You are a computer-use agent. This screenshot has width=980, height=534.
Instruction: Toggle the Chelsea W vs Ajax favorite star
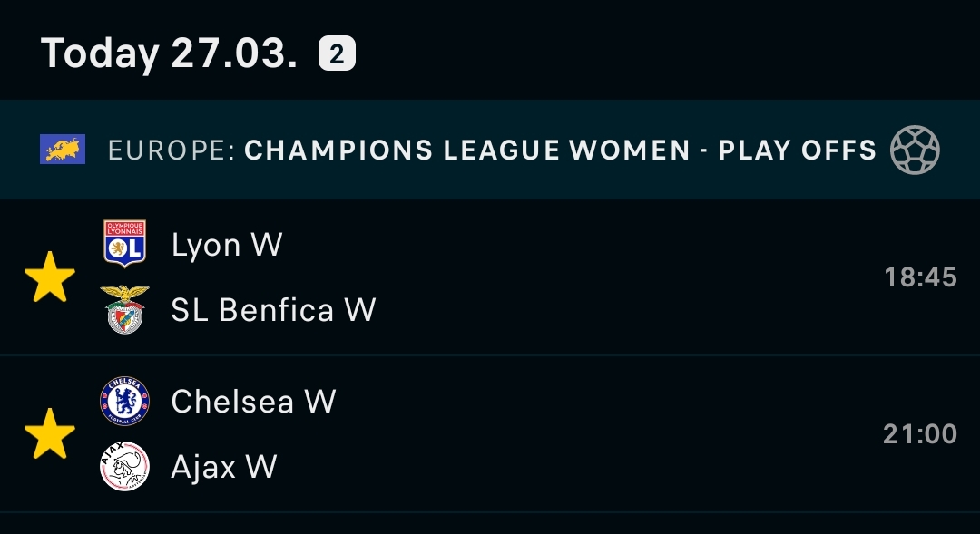click(49, 434)
